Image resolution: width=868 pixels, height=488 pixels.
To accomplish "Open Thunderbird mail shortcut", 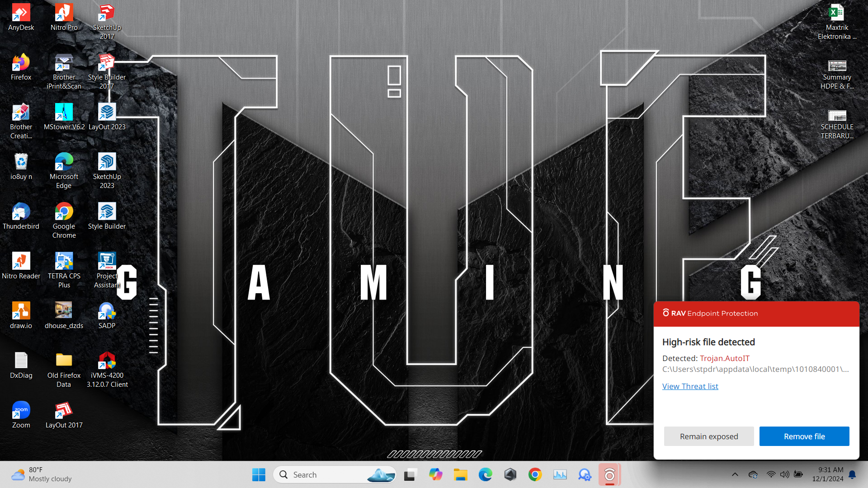I will (21, 216).
